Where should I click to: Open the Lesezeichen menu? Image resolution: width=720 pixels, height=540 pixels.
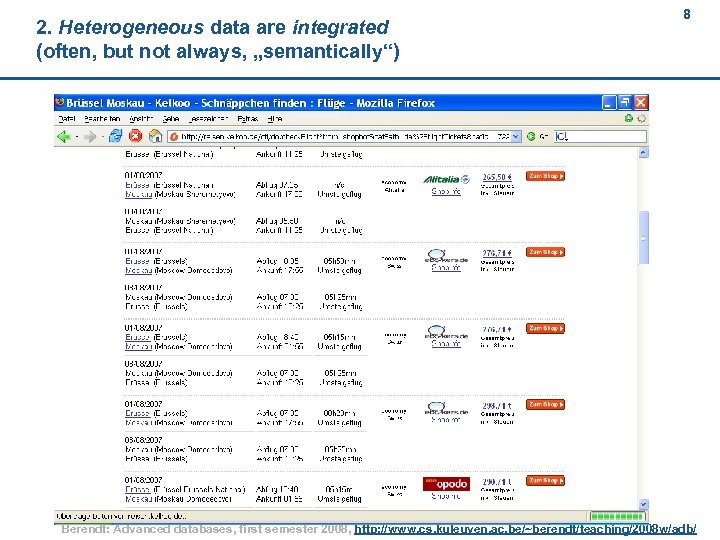point(208,119)
